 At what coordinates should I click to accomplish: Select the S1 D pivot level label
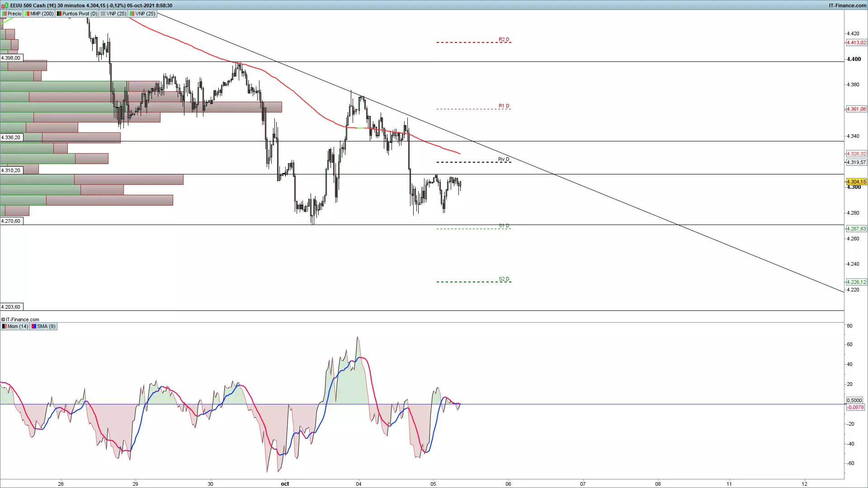click(x=504, y=225)
